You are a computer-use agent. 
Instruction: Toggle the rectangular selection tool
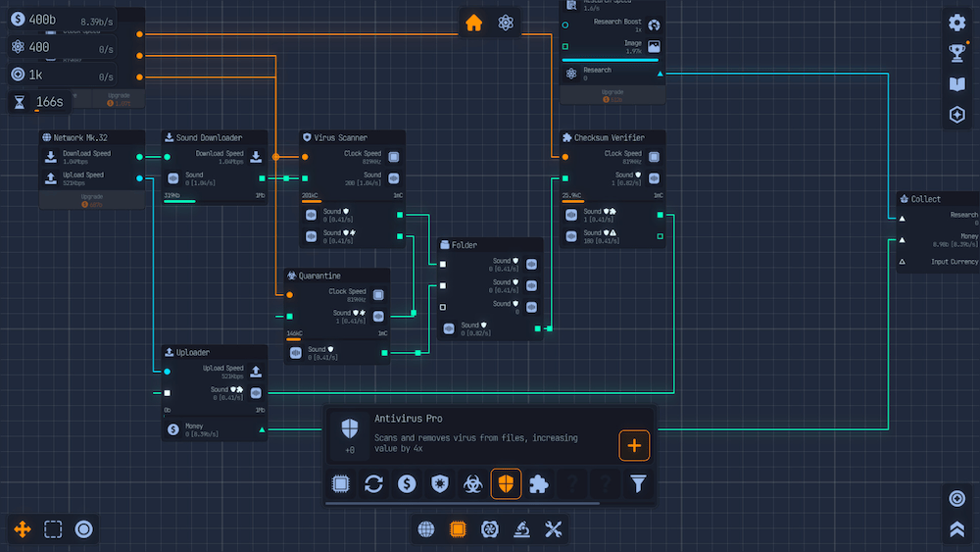[53, 529]
